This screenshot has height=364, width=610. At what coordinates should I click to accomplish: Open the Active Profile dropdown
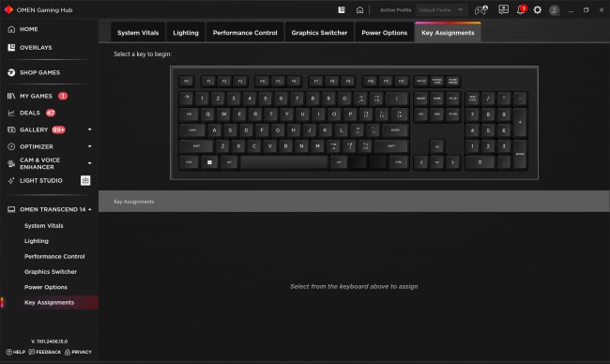[x=441, y=10]
